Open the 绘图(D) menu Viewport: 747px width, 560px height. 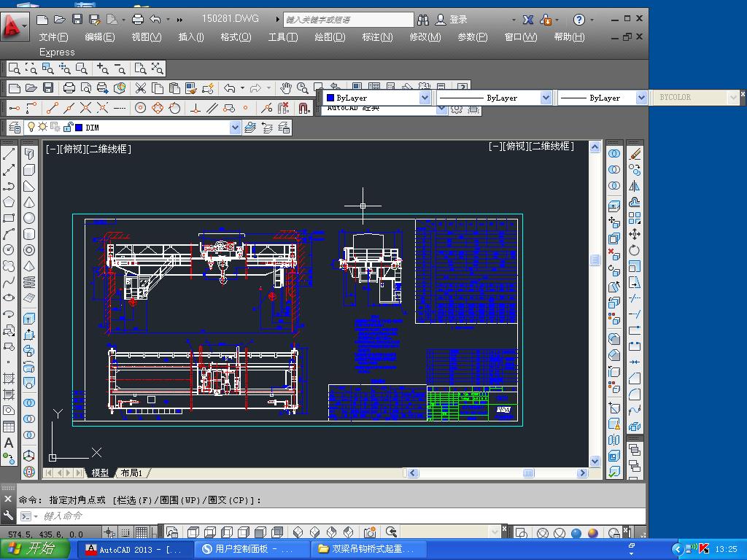330,37
